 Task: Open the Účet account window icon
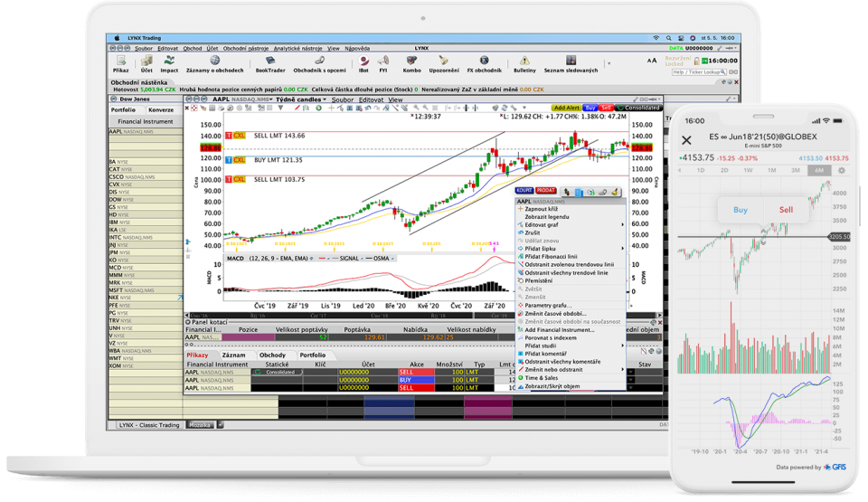click(x=146, y=63)
